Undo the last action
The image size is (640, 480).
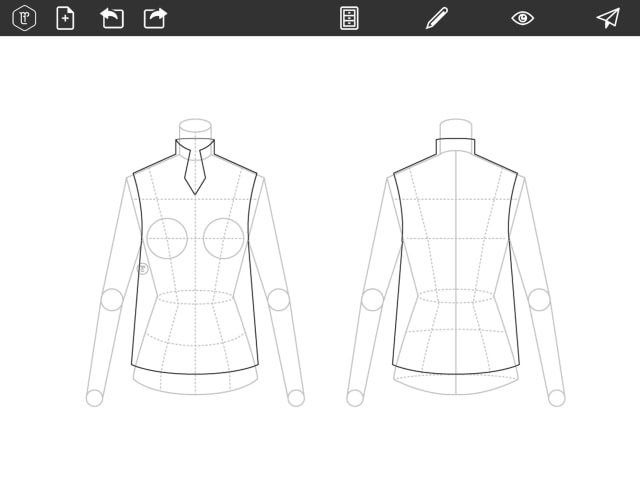[x=112, y=18]
